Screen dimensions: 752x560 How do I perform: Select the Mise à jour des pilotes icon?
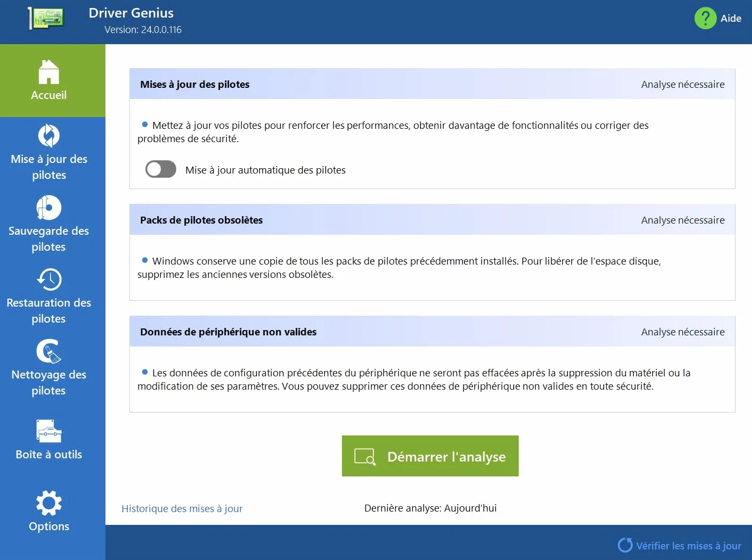coord(49,136)
